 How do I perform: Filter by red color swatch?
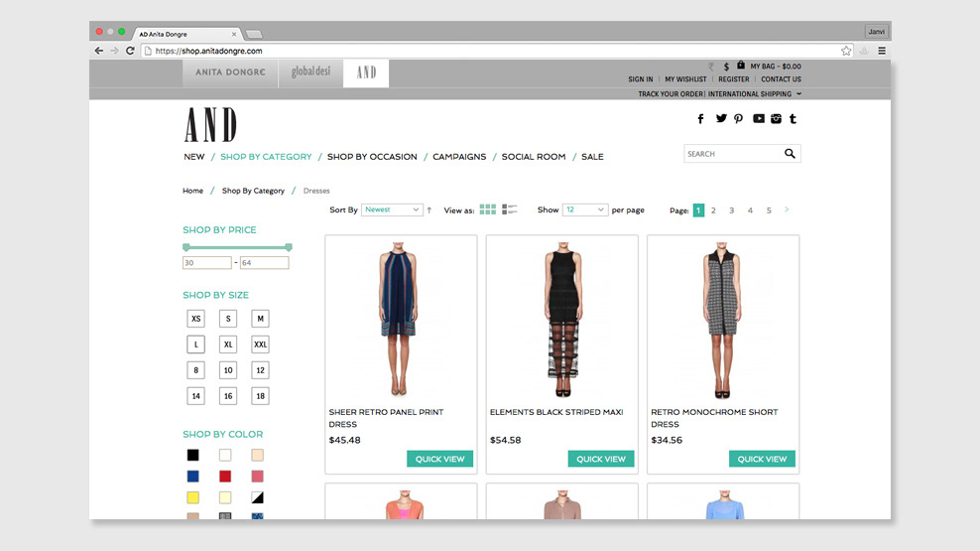pos(225,477)
